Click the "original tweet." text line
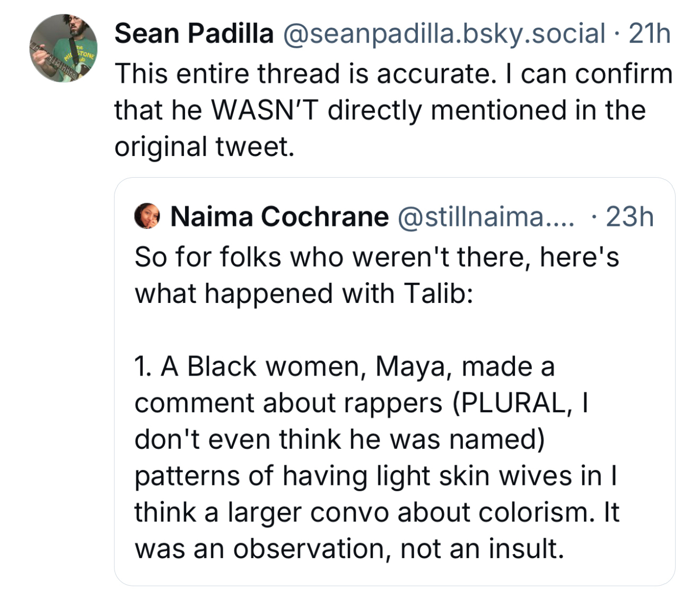 click(x=204, y=147)
